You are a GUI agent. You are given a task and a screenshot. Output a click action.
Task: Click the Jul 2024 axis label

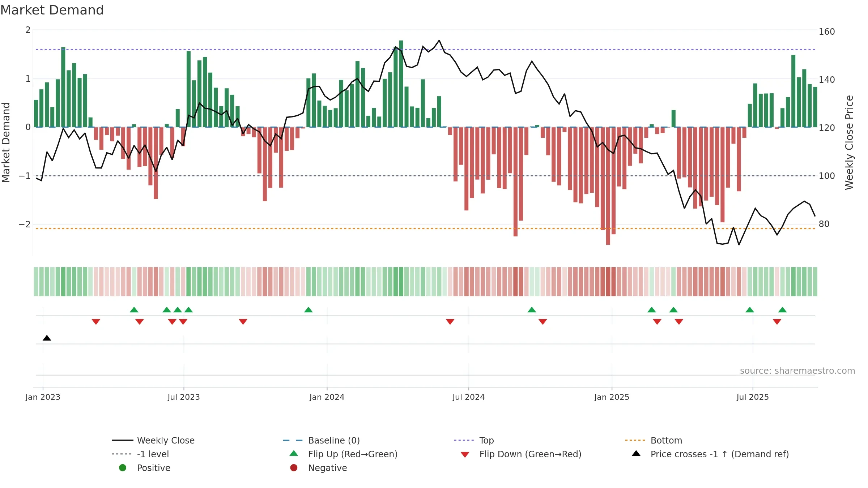pos(468,397)
